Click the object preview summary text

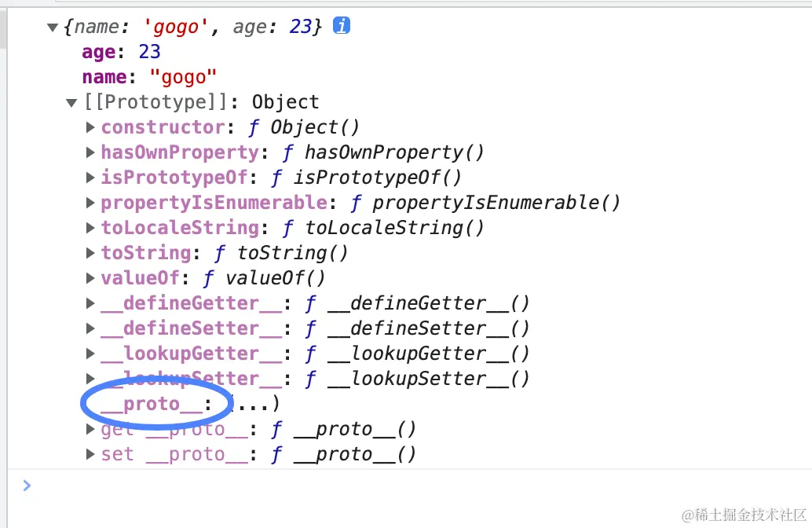pyautogui.click(x=192, y=27)
